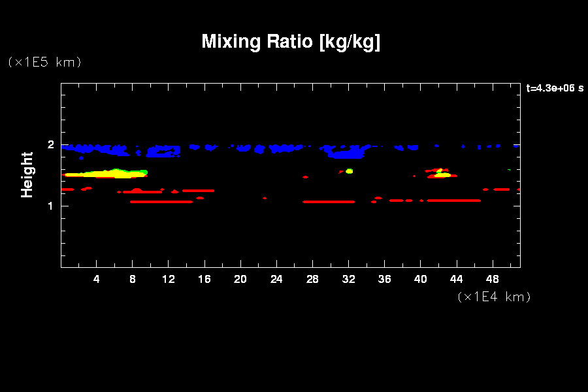Click the yellow blob above x=42
Screen dimensions: 588x392
point(442,174)
